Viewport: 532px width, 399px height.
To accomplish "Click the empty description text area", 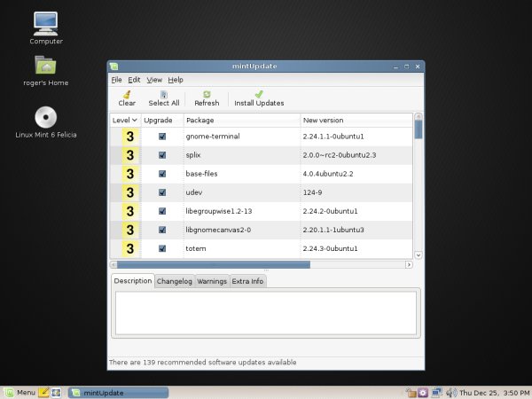I will click(266, 313).
